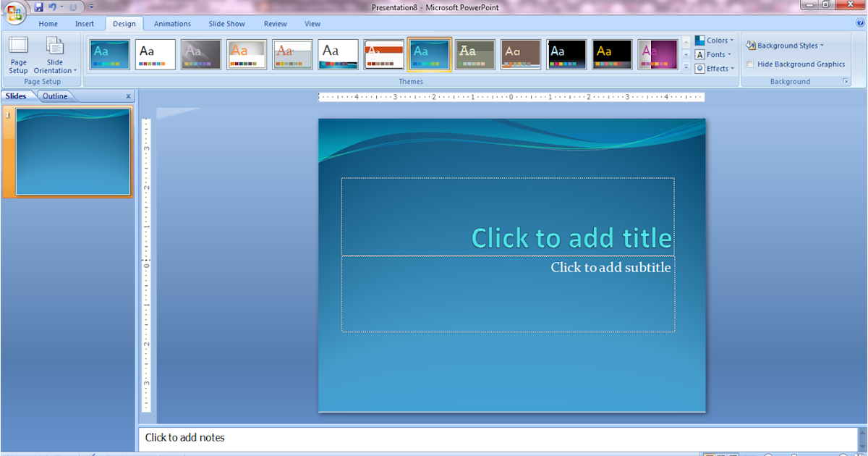Apply the magenta purple theme
This screenshot has height=456, width=868.
tap(658, 54)
